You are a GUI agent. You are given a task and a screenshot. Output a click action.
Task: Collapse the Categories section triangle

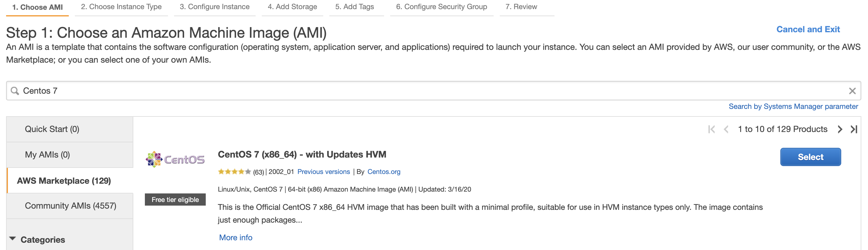point(13,239)
